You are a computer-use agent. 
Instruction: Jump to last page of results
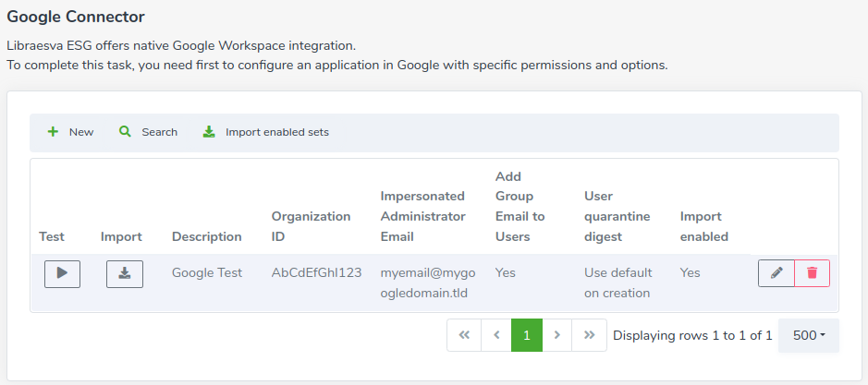tap(589, 335)
